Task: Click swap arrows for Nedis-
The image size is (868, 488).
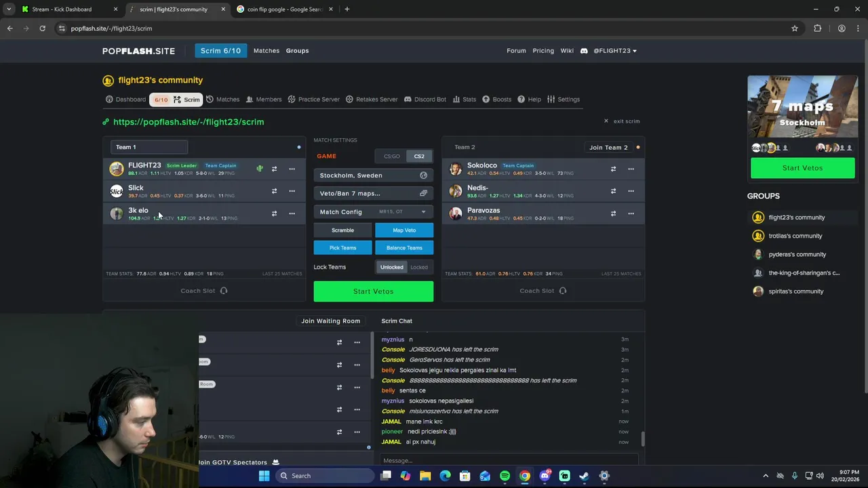Action: coord(613,191)
